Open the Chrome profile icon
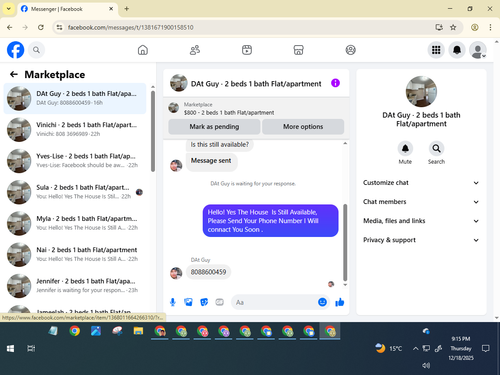The width and height of the screenshot is (500, 375). point(475,27)
